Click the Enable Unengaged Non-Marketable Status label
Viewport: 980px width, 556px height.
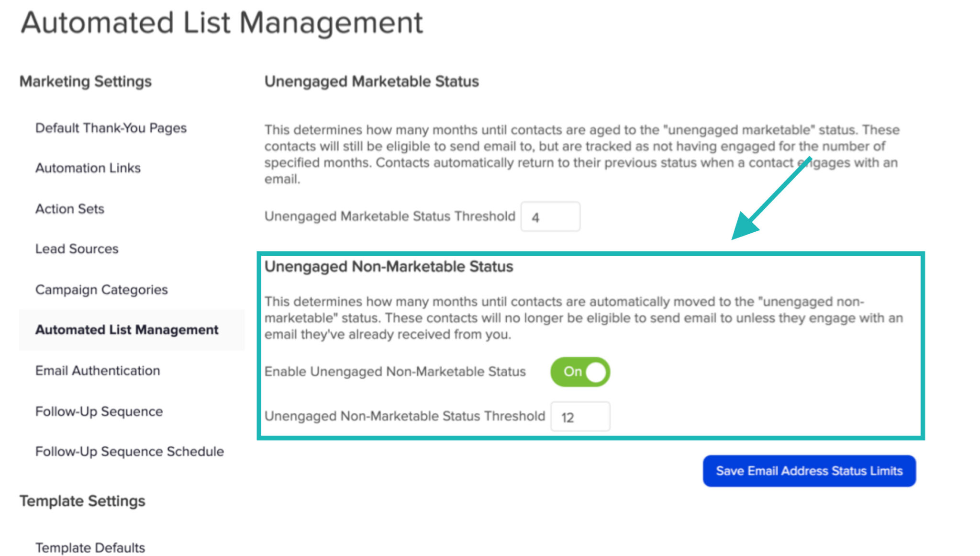[x=395, y=372]
